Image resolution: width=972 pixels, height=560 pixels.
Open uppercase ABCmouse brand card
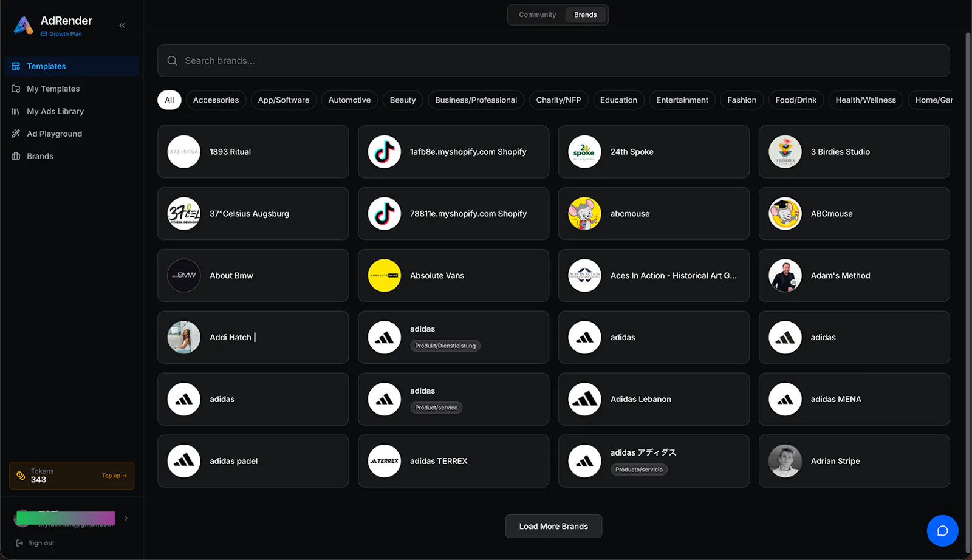pyautogui.click(x=854, y=214)
